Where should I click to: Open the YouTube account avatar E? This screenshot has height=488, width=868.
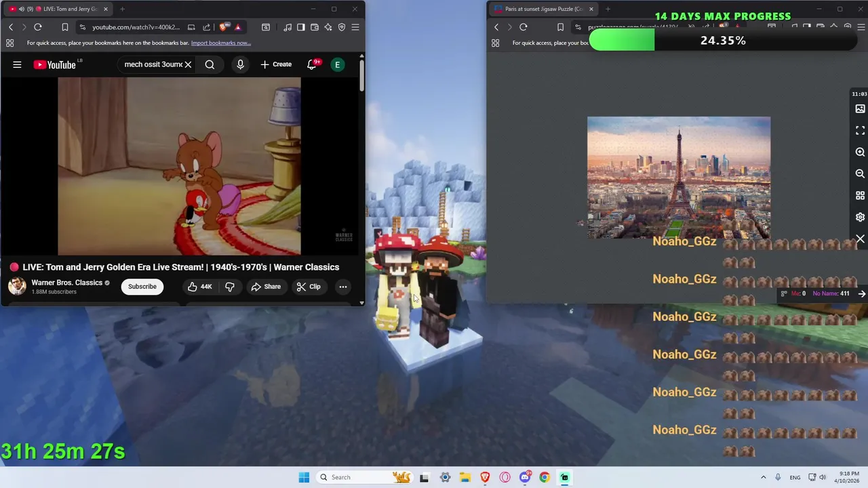click(337, 64)
